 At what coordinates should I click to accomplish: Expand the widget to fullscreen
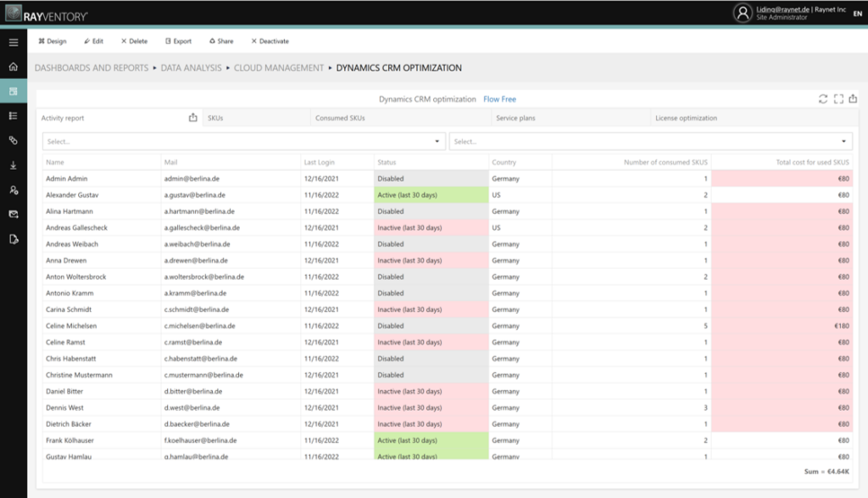[838, 98]
